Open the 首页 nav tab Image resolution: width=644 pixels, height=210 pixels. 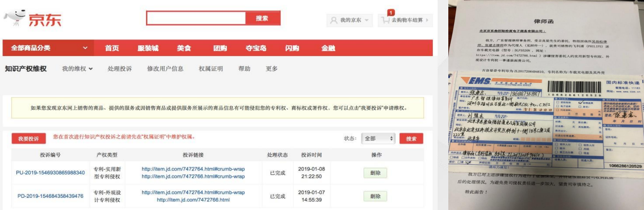pos(112,48)
